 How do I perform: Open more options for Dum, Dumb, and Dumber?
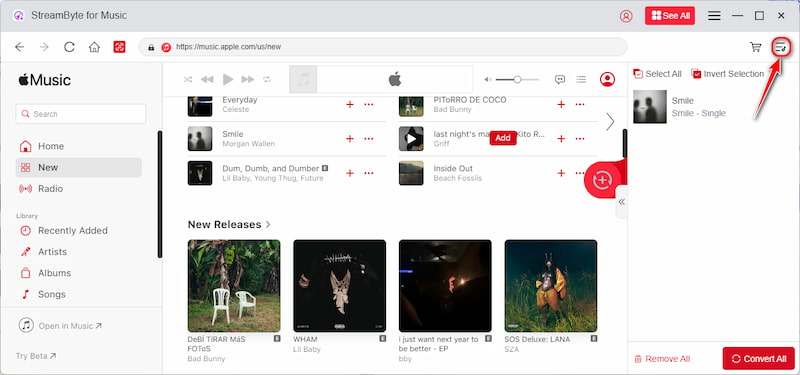coord(369,173)
